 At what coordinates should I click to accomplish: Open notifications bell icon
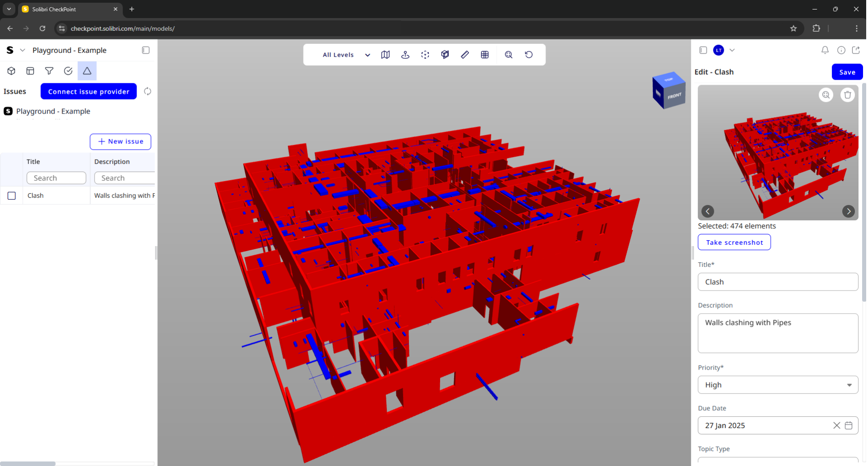825,50
